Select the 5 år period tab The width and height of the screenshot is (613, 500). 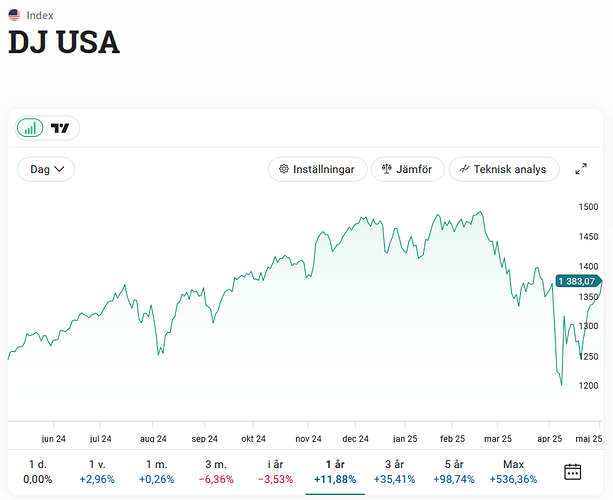(x=454, y=471)
